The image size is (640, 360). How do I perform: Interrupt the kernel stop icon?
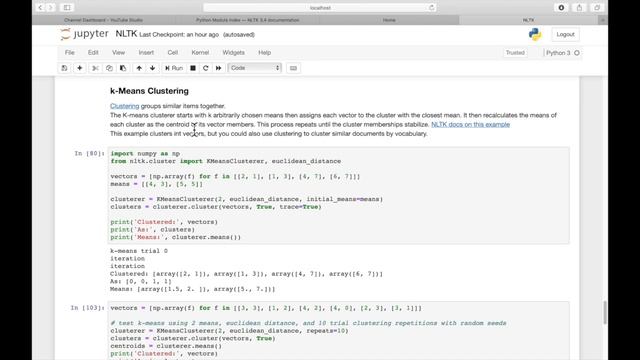(193, 68)
